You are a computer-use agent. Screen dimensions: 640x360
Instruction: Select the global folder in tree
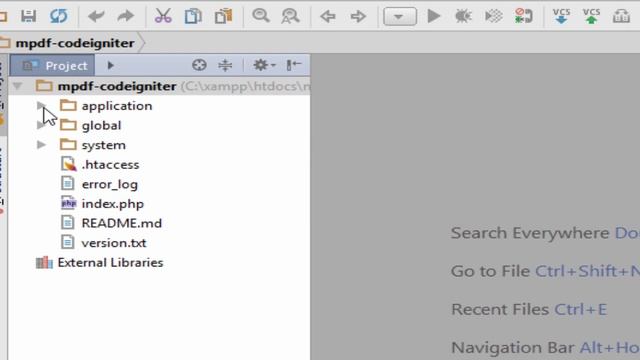(x=101, y=125)
